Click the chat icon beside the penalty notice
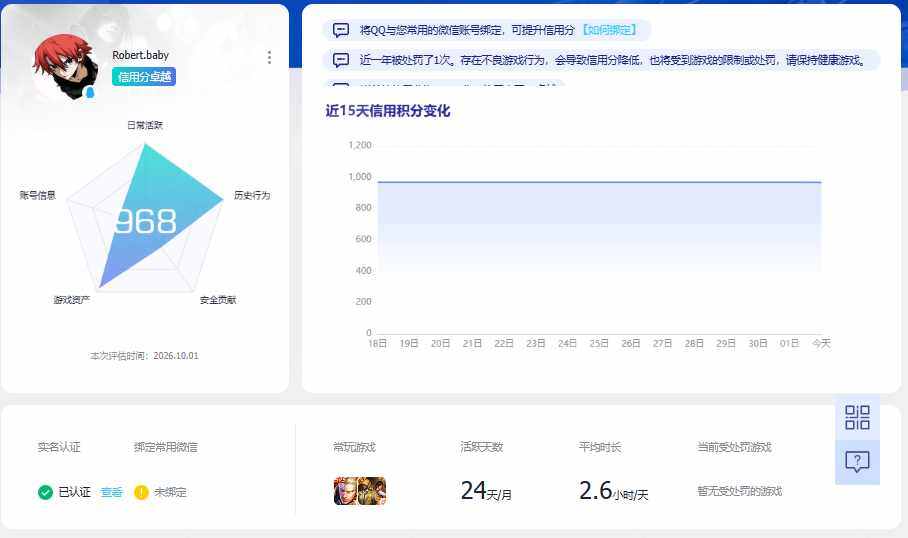The width and height of the screenshot is (908, 538). pos(340,60)
